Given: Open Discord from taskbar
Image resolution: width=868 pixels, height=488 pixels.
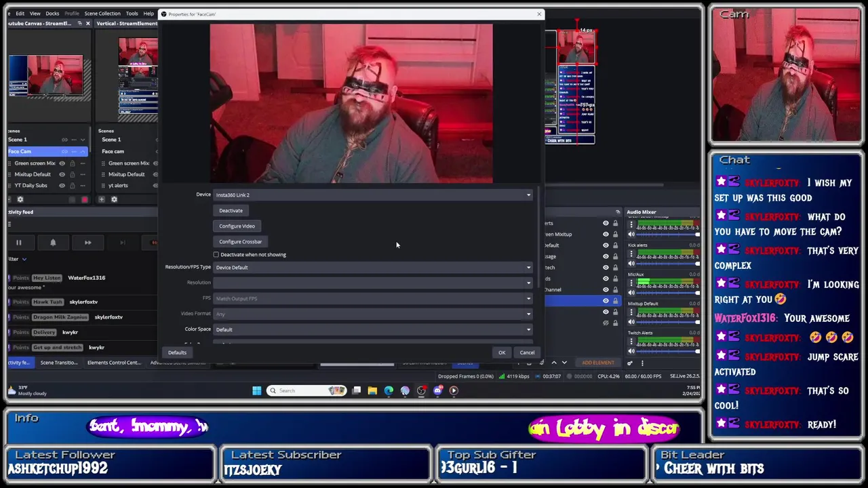Looking at the screenshot, I should [x=437, y=390].
